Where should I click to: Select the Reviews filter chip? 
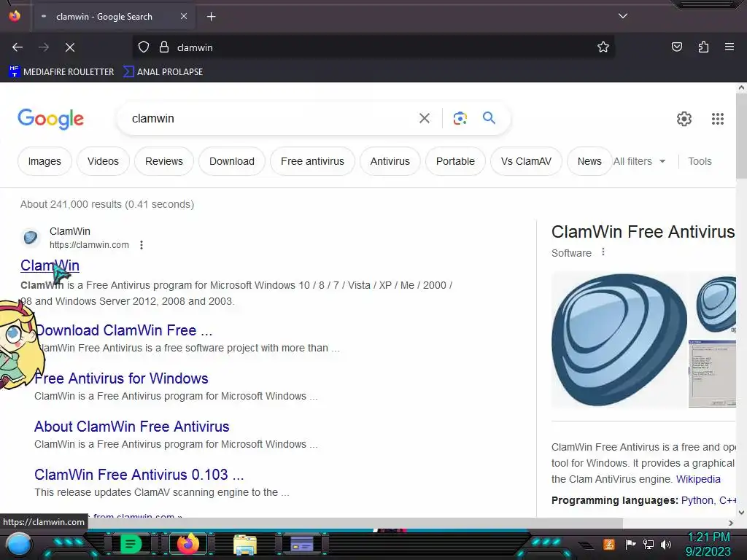tap(164, 161)
